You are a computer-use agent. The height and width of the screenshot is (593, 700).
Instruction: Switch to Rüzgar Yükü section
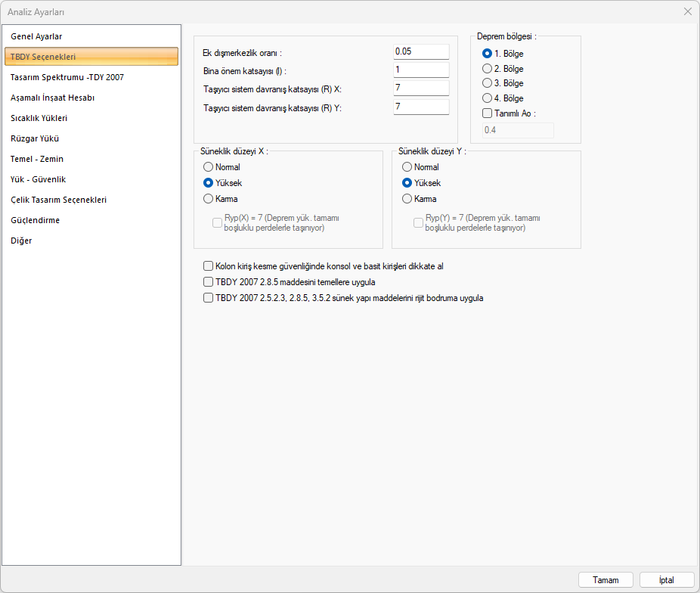(x=35, y=138)
